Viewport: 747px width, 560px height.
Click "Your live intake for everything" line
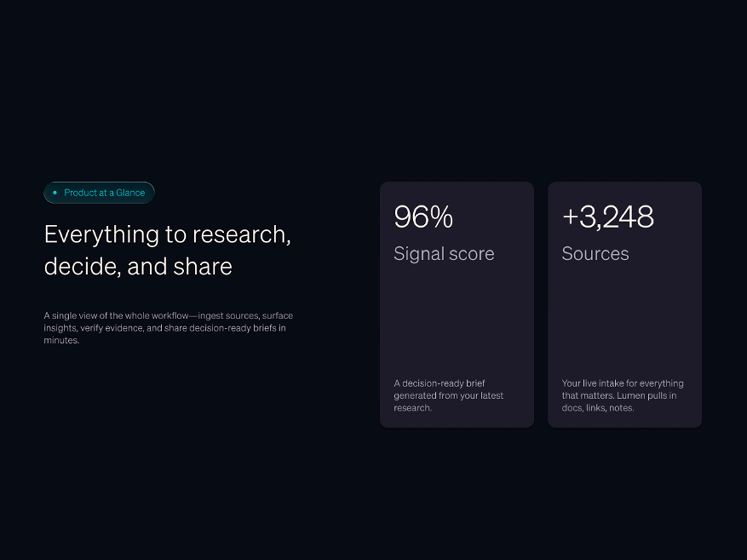point(622,383)
